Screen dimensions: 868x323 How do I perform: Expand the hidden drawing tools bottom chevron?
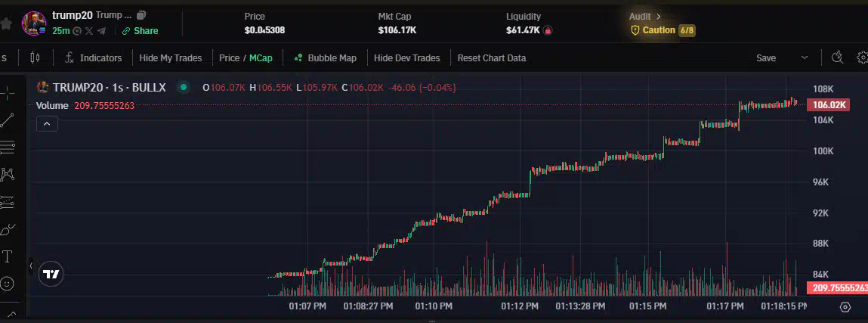click(x=11, y=314)
